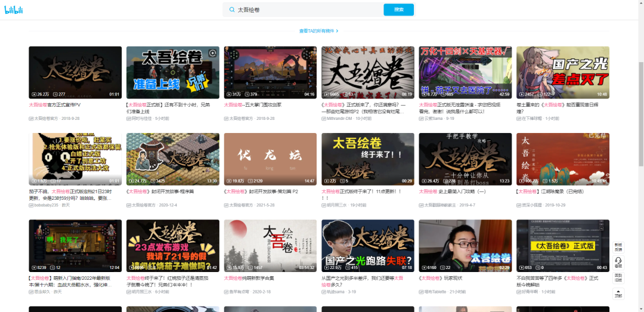
Task: Open title 卷土重来的《太吾绘卷》能否重现昔日辉煌
Action: [558, 108]
